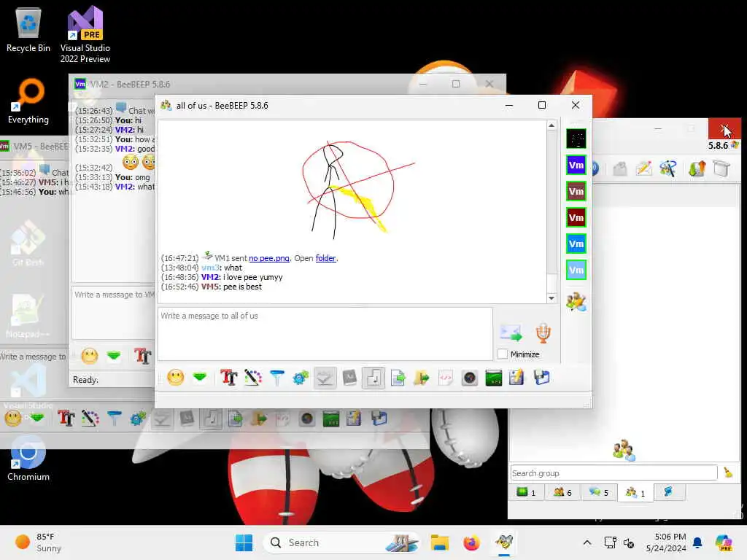
Task: Open emoticon picker in VM2 chat window
Action: tap(90, 356)
